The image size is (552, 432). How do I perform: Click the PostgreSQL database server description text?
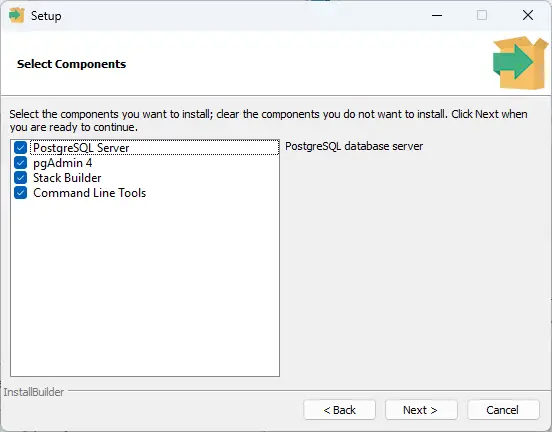click(354, 146)
